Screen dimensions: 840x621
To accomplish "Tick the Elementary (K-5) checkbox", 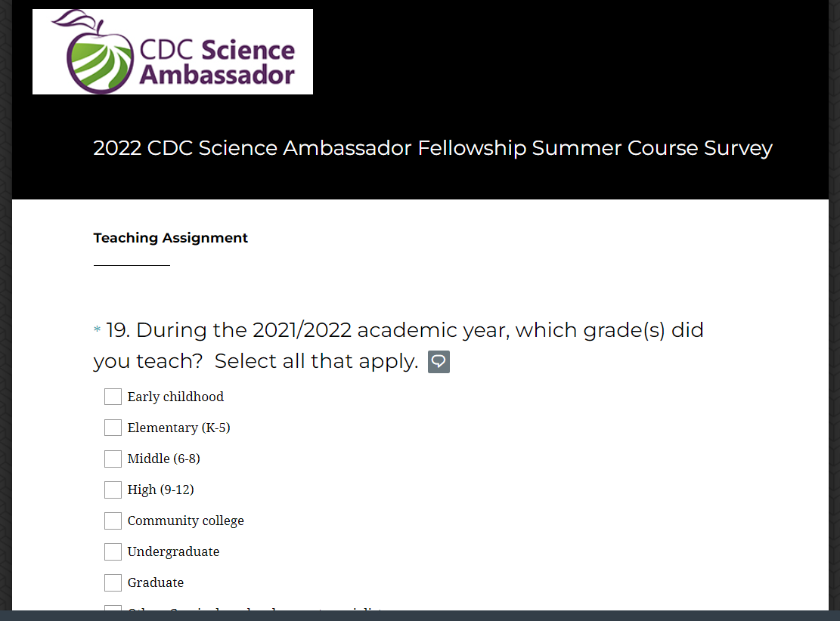I will click(113, 428).
